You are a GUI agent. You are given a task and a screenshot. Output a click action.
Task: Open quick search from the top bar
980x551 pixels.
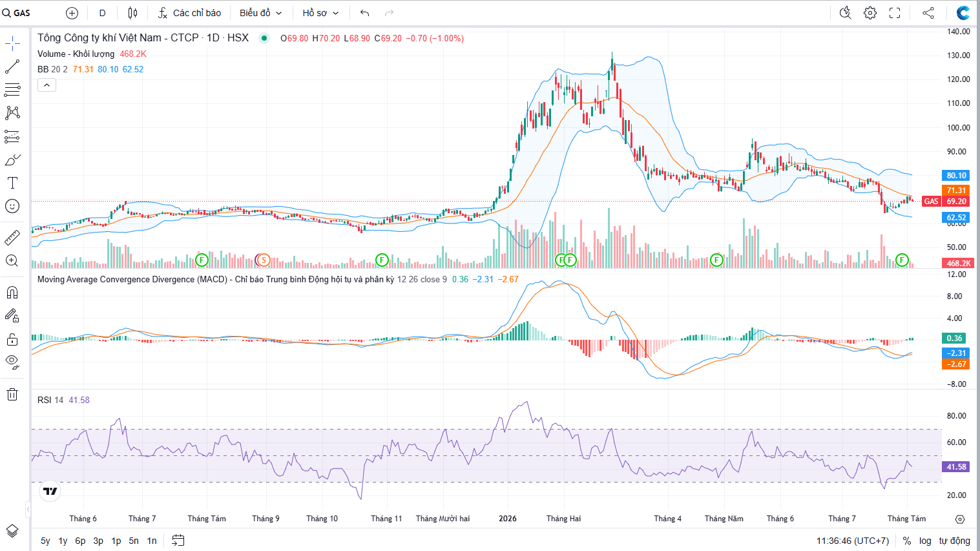click(845, 13)
